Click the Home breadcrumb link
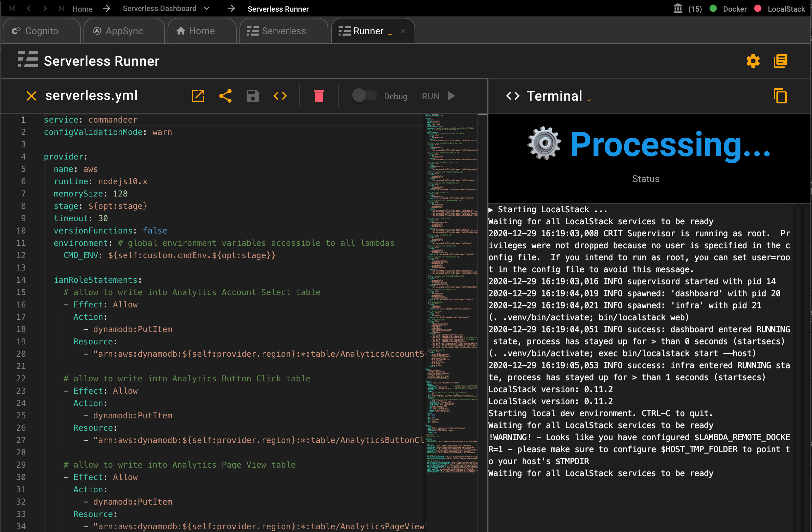The width and height of the screenshot is (812, 532). click(82, 9)
